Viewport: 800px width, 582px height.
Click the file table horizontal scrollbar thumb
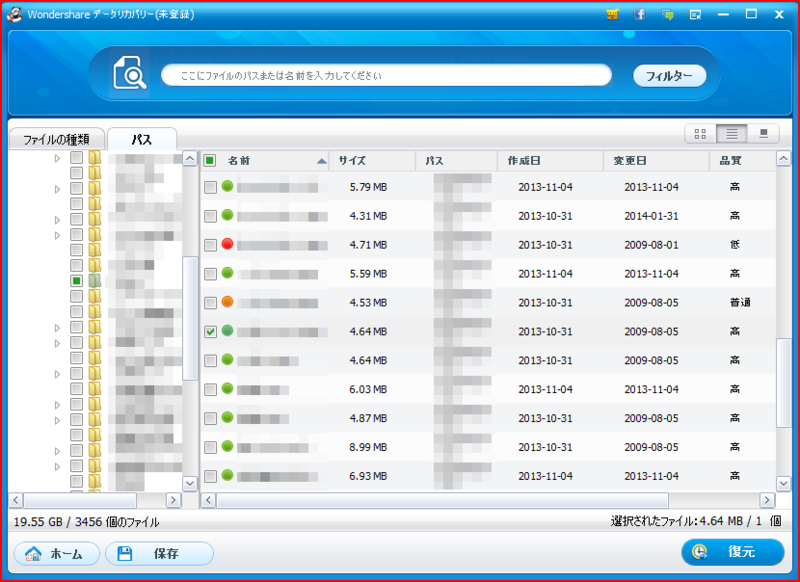(x=442, y=500)
